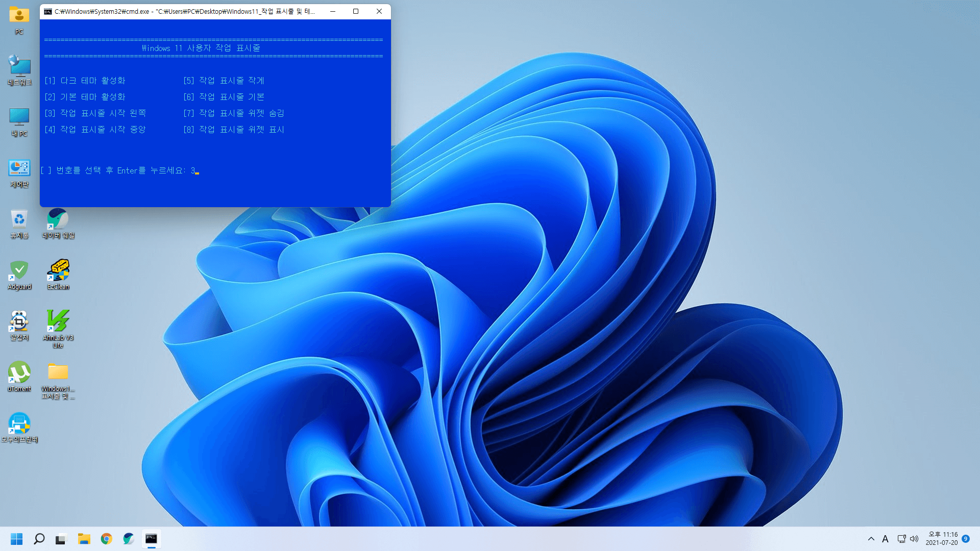This screenshot has height=551, width=980.
Task: Launch the 네이버 웨일 browser shortcut
Action: 58,223
